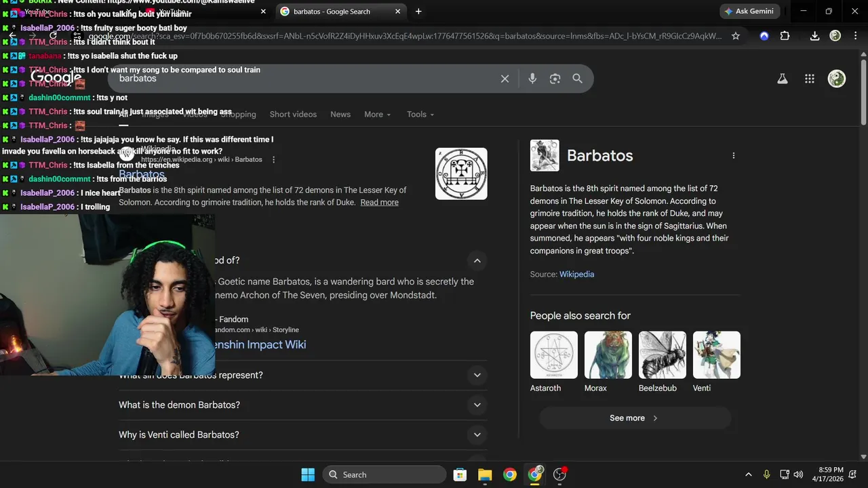The width and height of the screenshot is (868, 488).
Task: Open Chrome profile avatar in toolbar
Action: click(835, 36)
